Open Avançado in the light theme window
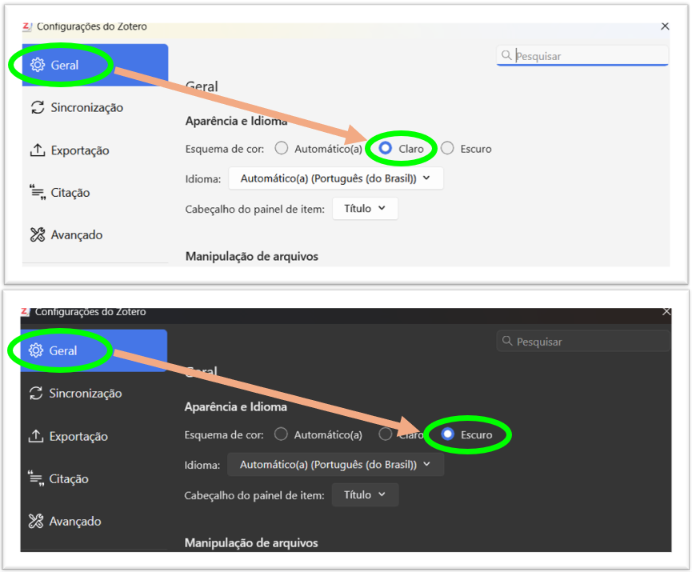 click(x=66, y=235)
